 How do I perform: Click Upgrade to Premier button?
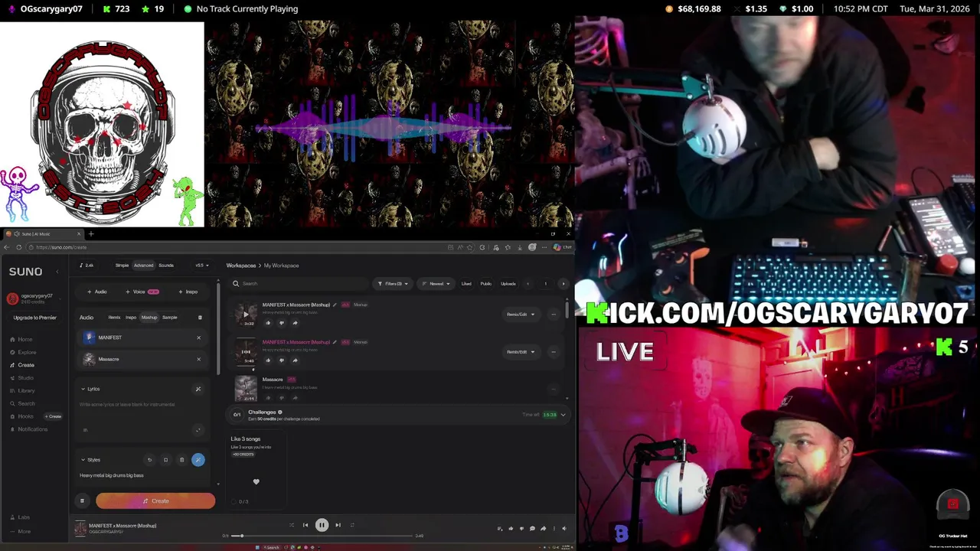click(x=34, y=318)
